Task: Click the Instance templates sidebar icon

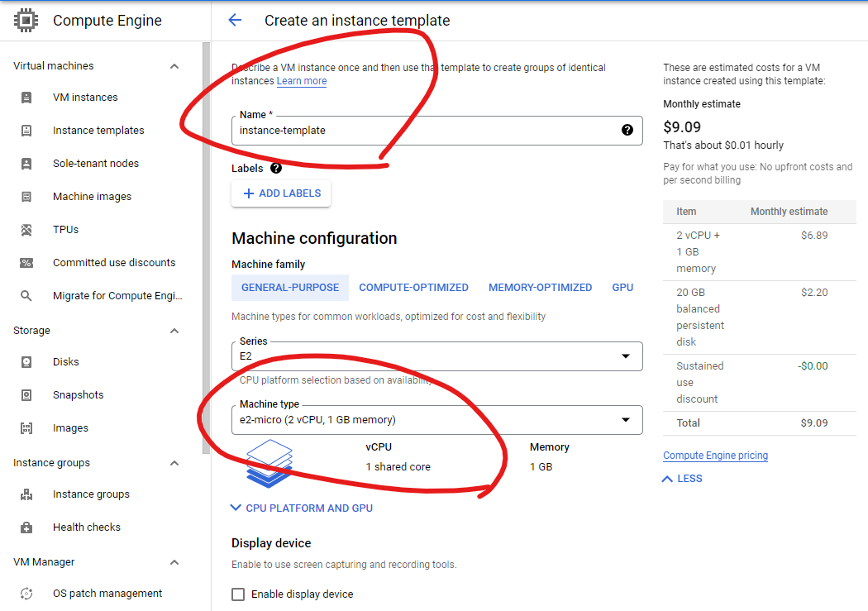Action: pos(26,131)
